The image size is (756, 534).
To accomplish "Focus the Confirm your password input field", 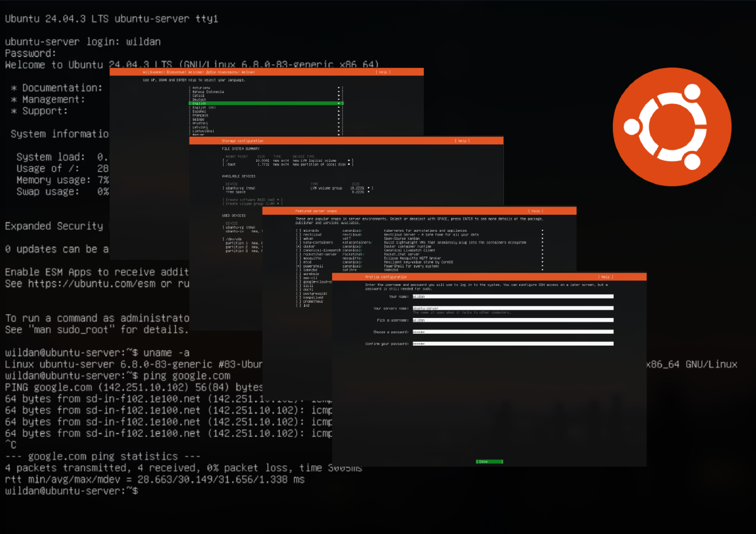I will coord(512,344).
